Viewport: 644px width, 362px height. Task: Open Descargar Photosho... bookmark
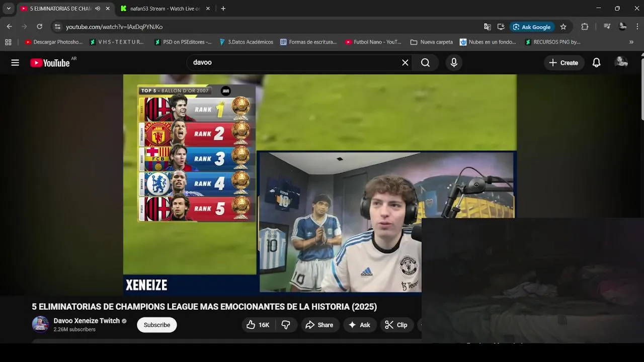click(54, 42)
